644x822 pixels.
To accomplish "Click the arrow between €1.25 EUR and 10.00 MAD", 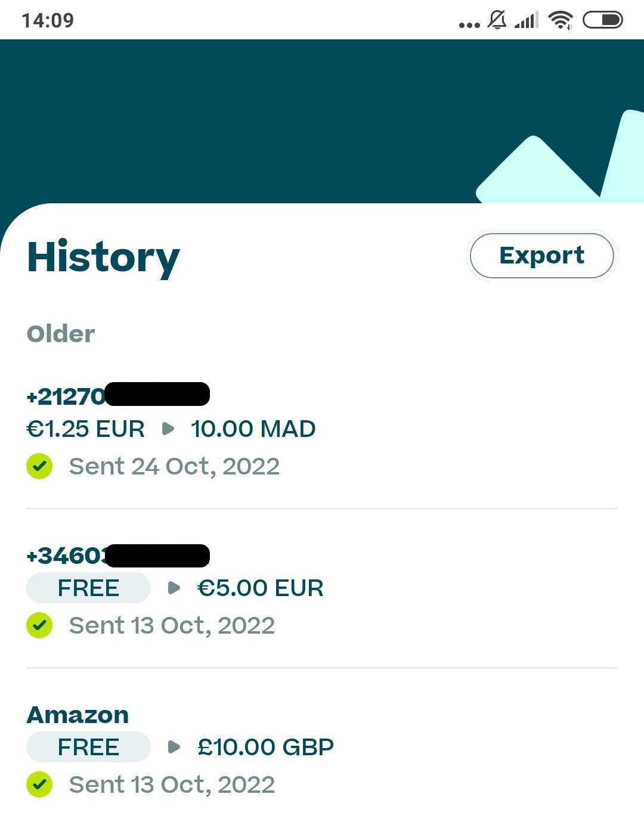I will click(x=169, y=429).
